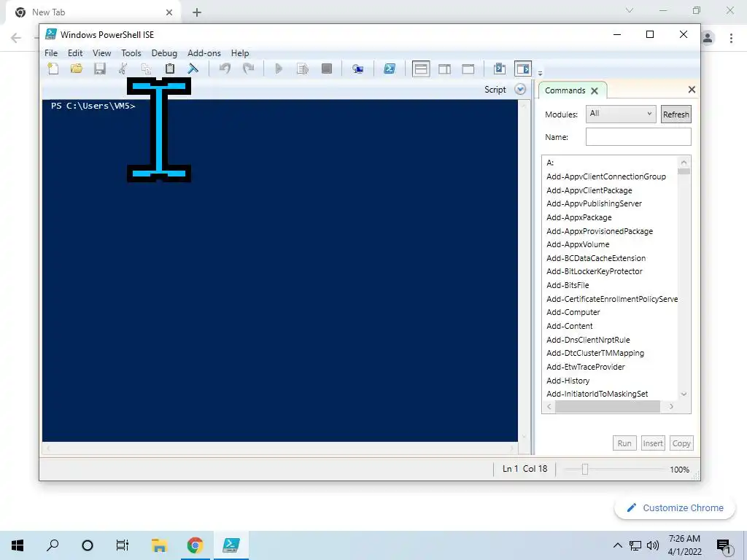Select Add-Computer command
747x560 pixels.
573,312
